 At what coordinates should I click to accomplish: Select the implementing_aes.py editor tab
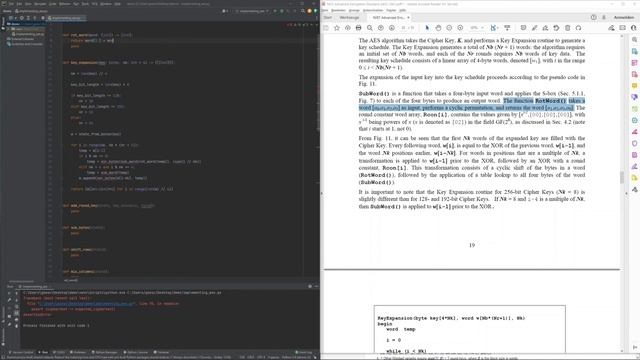pyautogui.click(x=66, y=18)
